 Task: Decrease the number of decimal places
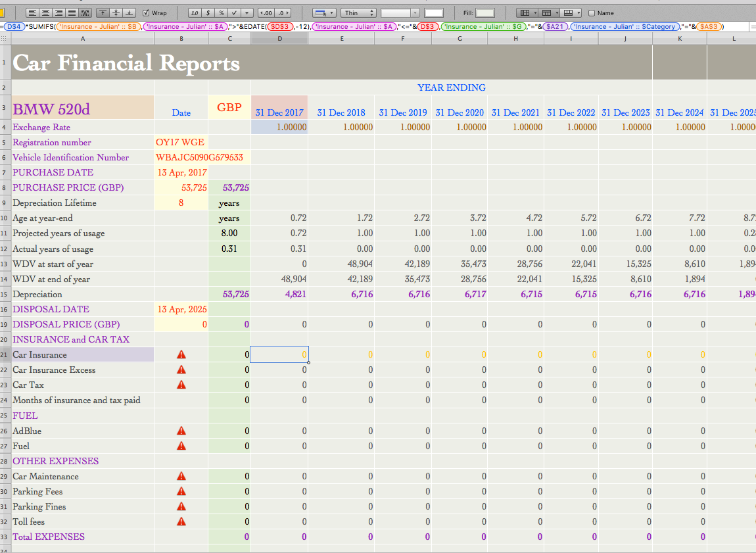266,13
